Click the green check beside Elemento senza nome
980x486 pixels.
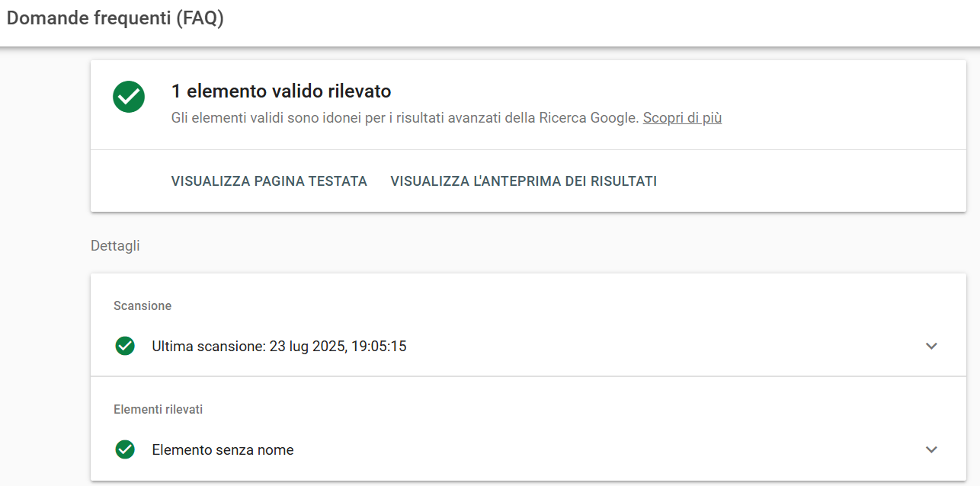125,449
